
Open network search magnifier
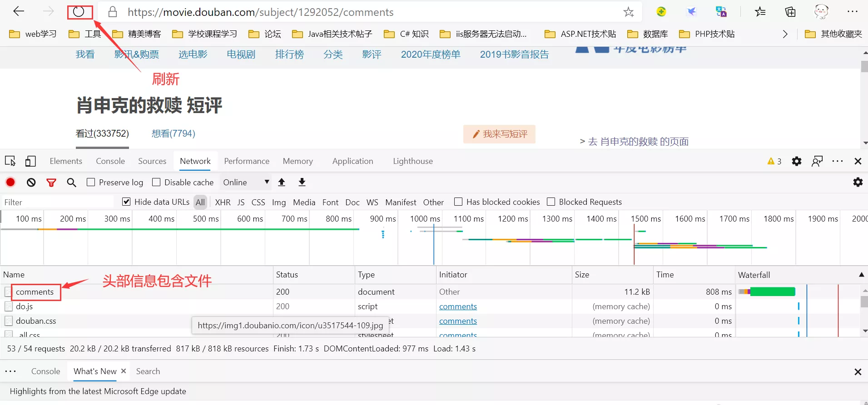71,182
